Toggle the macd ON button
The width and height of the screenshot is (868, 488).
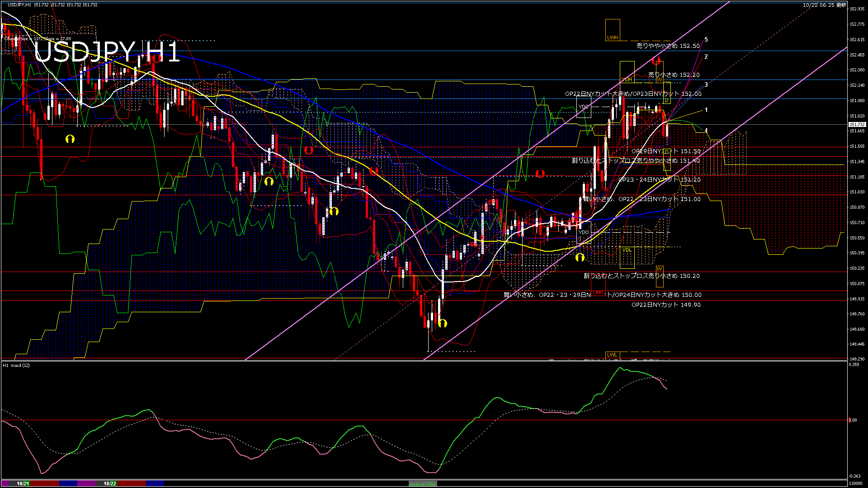coord(423,483)
